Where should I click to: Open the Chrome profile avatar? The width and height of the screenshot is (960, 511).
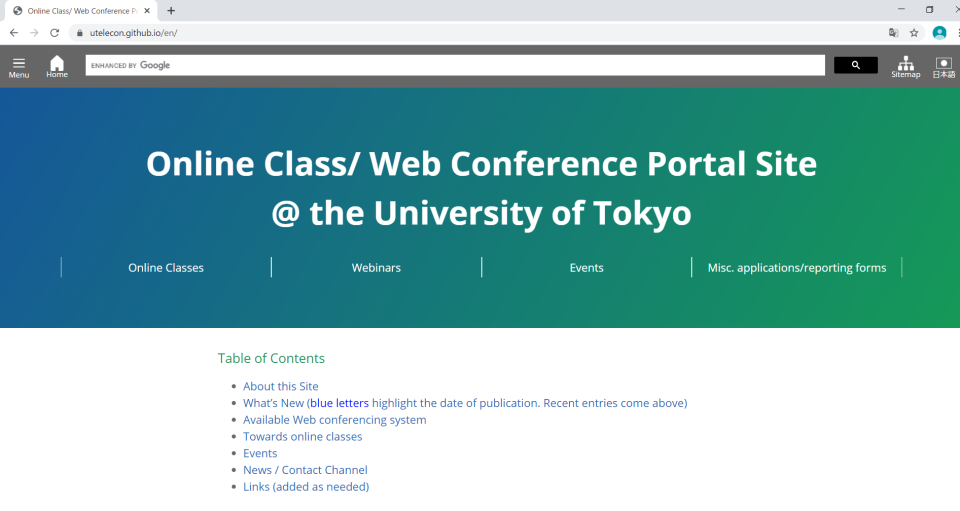(939, 33)
